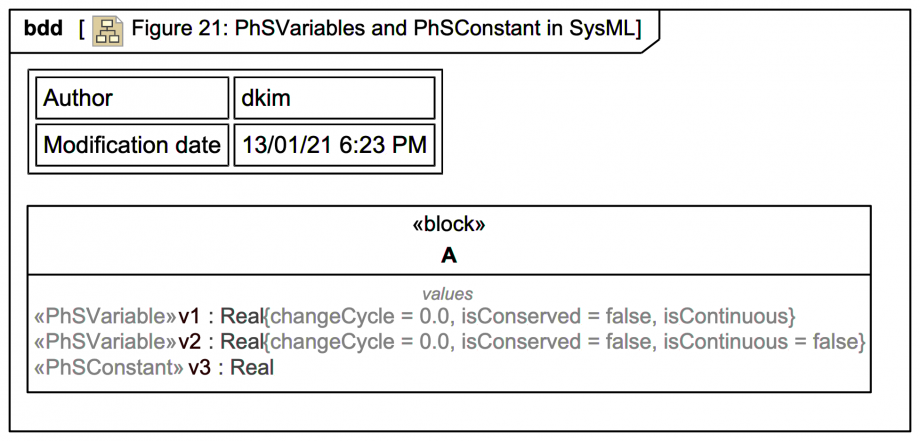Click v2 constraints with isContinuous = false
Image resolution: width=920 pixels, height=441 pixels.
pos(565,342)
